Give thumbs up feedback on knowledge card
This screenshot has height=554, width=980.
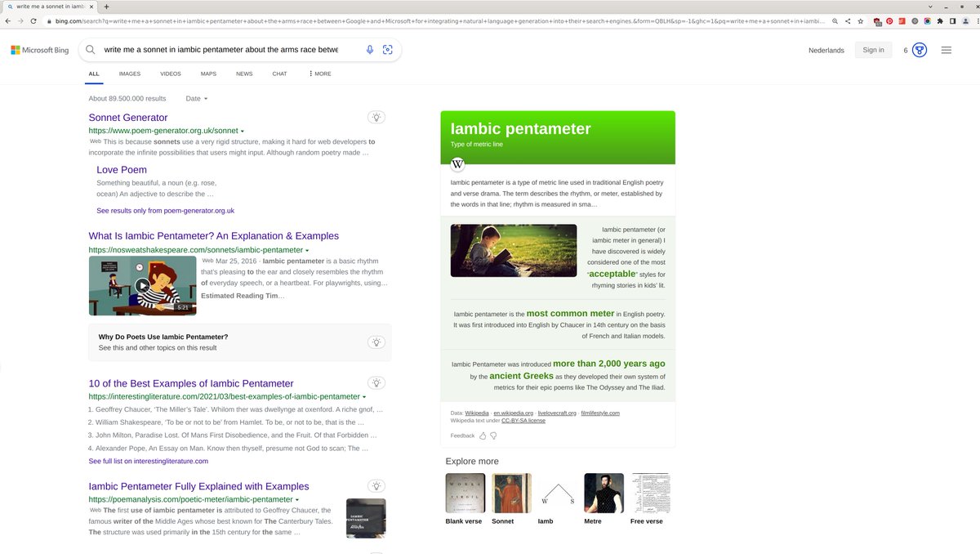pos(483,436)
